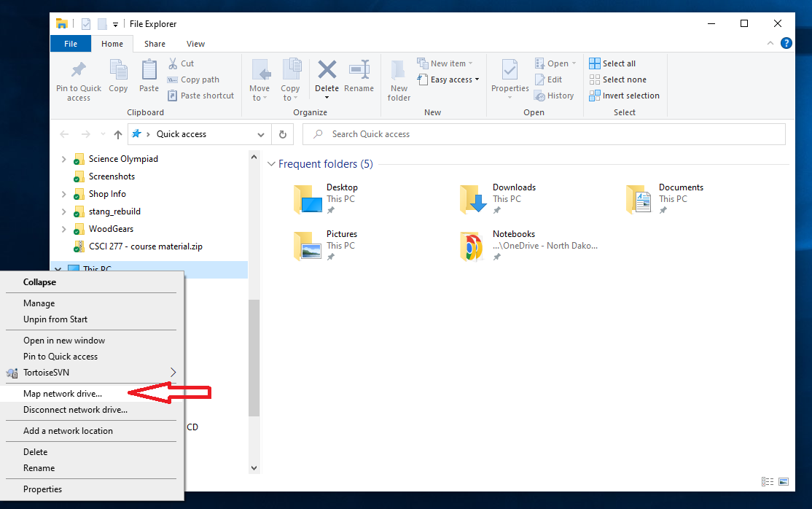Switch to the View ribbon tab

[195, 44]
